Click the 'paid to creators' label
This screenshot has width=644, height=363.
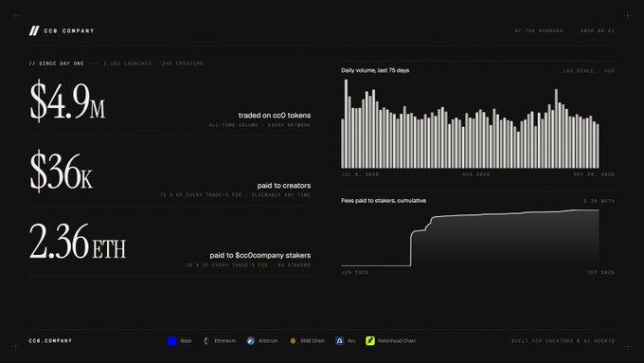pos(284,186)
